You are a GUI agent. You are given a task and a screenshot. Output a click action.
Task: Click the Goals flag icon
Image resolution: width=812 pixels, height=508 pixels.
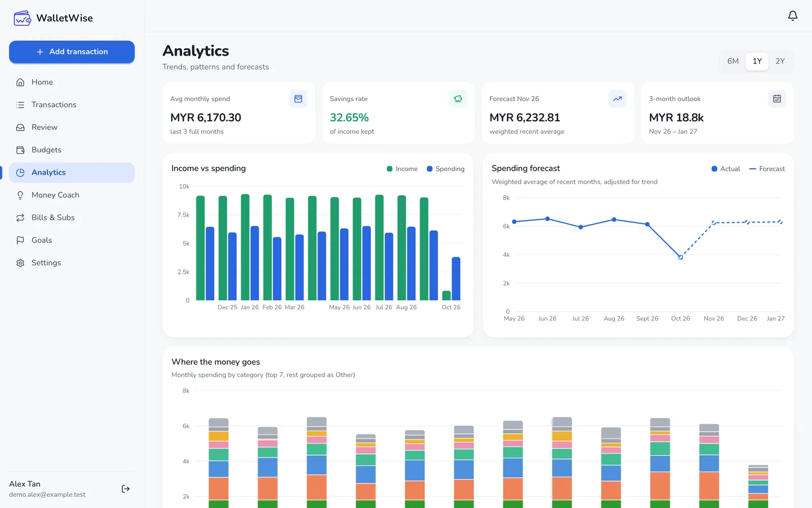(x=20, y=240)
